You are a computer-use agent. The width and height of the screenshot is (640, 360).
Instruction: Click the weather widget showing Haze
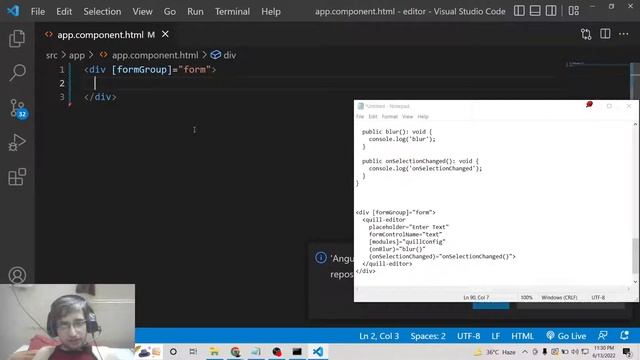(495, 352)
